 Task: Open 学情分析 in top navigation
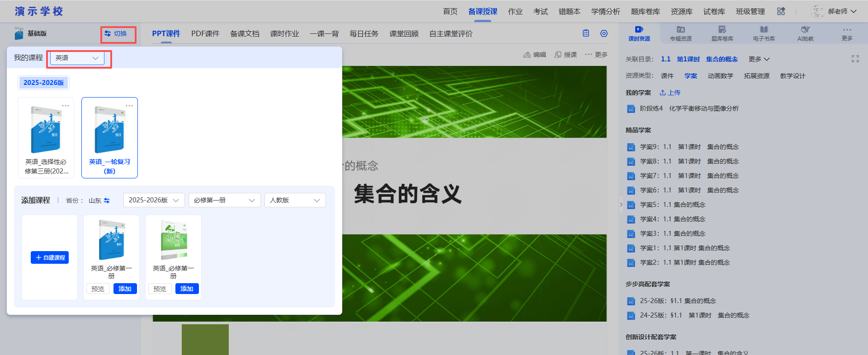pyautogui.click(x=605, y=11)
